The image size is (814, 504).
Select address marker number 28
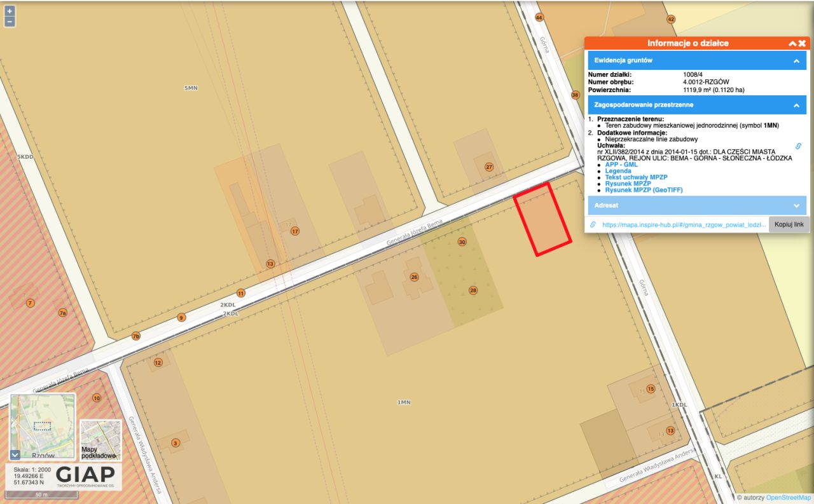473,290
